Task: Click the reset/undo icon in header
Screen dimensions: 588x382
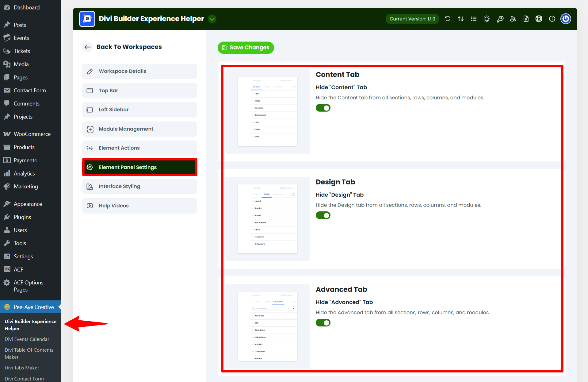Action: [x=448, y=19]
